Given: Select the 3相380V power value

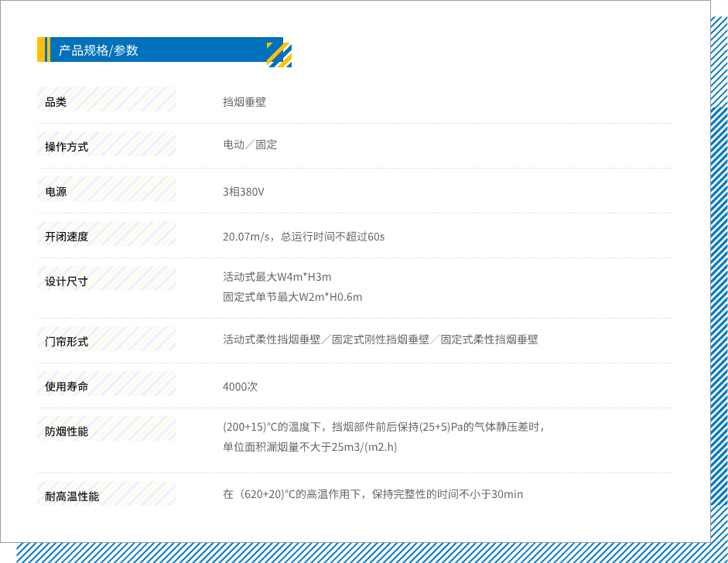Looking at the screenshot, I should [244, 192].
